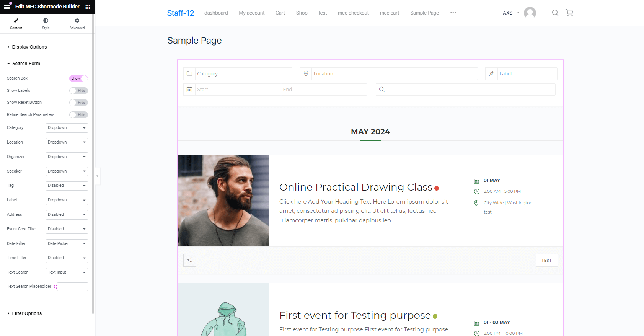Click the search magnifier icon in header
The image size is (644, 336).
(555, 13)
